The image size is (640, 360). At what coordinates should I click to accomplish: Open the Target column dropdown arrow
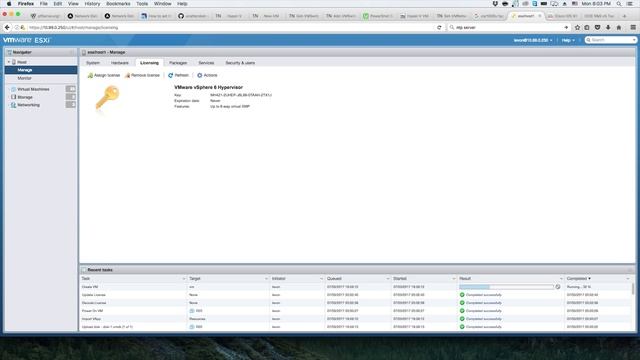pos(266,278)
